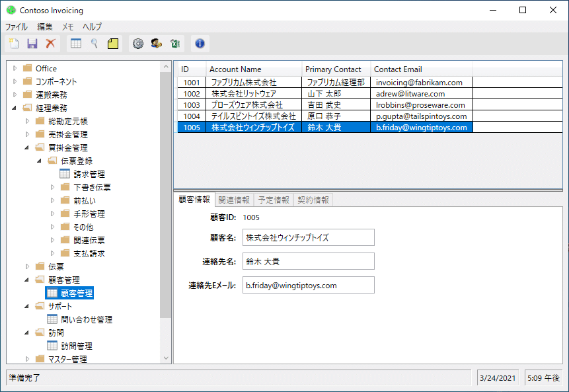Switch to the 契約情報 tab

click(x=313, y=200)
